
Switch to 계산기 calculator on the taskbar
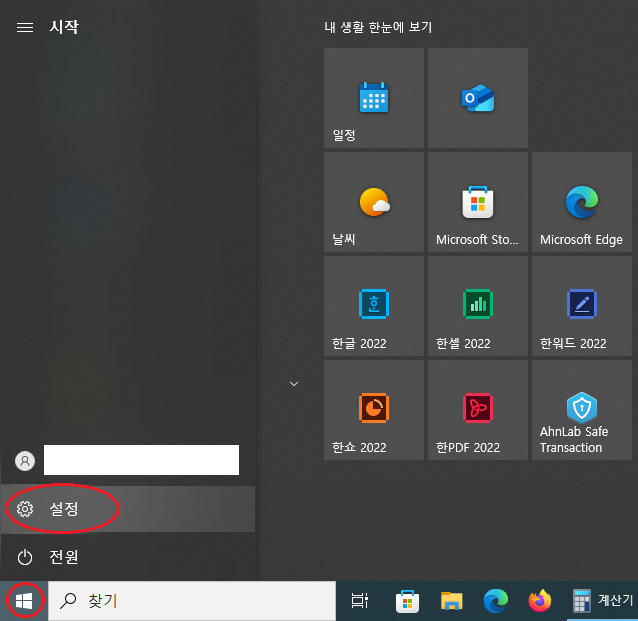point(602,601)
